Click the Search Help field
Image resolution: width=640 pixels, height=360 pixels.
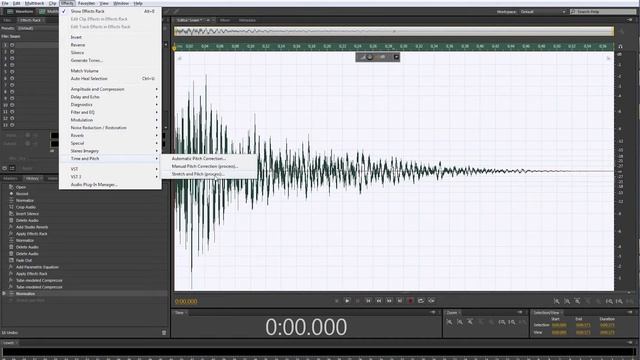tap(603, 12)
